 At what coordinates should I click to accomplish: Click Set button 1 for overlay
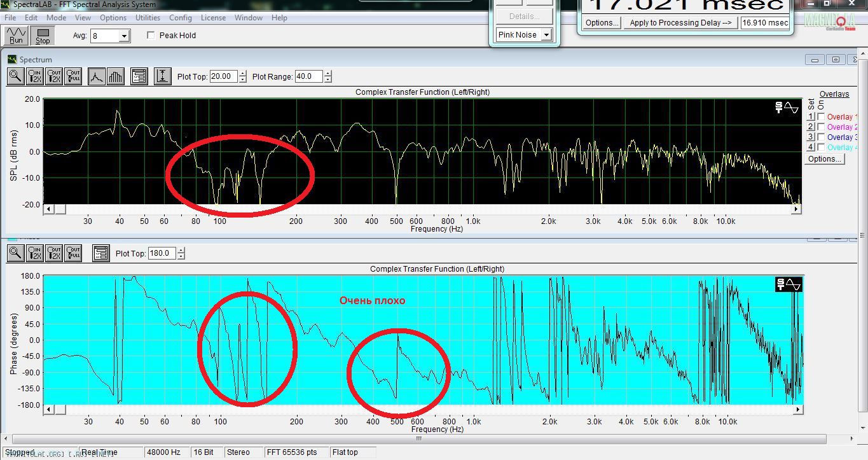click(811, 117)
